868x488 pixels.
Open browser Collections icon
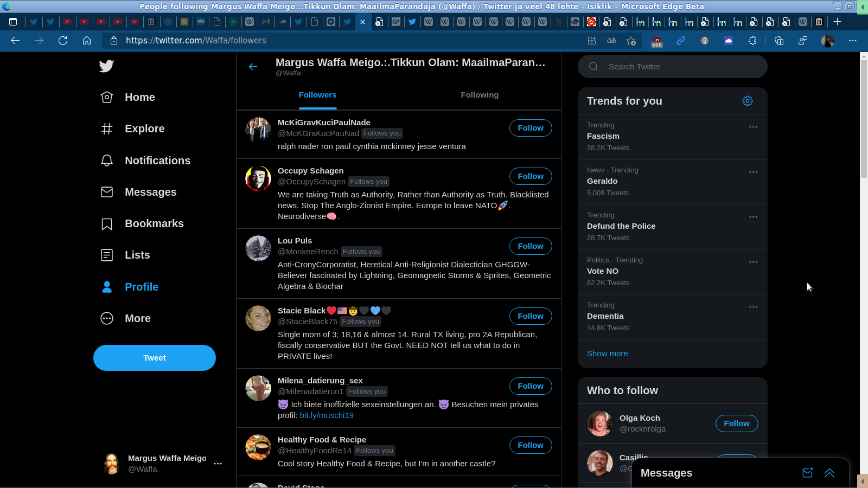pyautogui.click(x=779, y=41)
